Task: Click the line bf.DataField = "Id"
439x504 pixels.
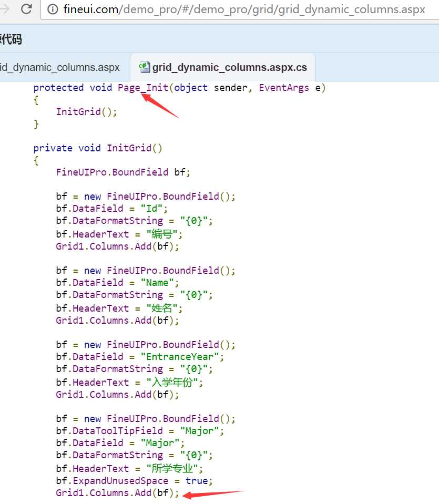Action: [112, 209]
